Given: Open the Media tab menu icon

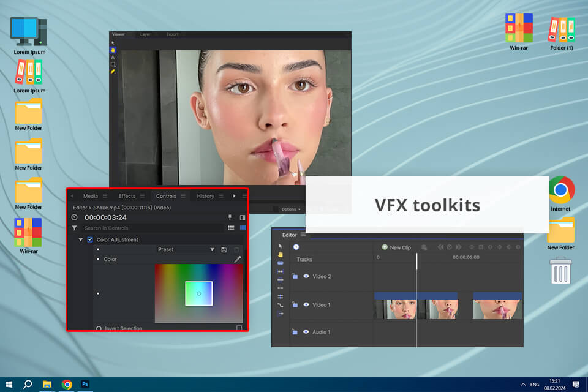Looking at the screenshot, I should [x=105, y=196].
